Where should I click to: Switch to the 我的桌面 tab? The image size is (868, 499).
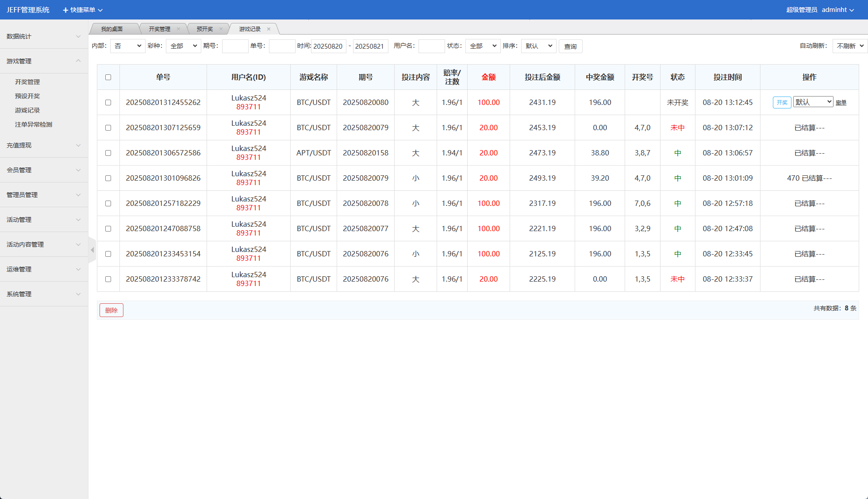(112, 29)
